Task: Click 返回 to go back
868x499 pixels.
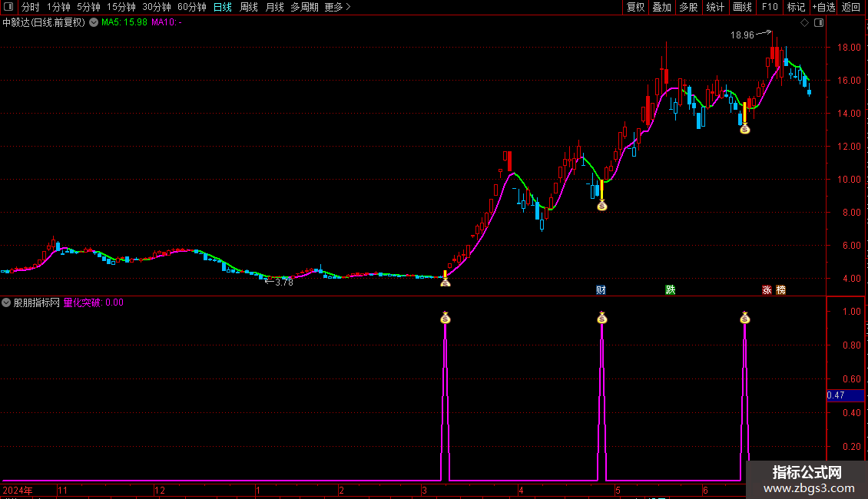Action: click(x=851, y=7)
